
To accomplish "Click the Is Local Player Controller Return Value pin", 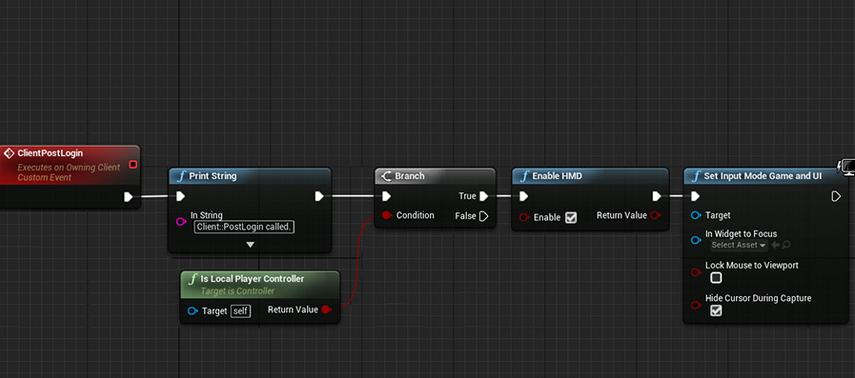I will pyautogui.click(x=326, y=310).
